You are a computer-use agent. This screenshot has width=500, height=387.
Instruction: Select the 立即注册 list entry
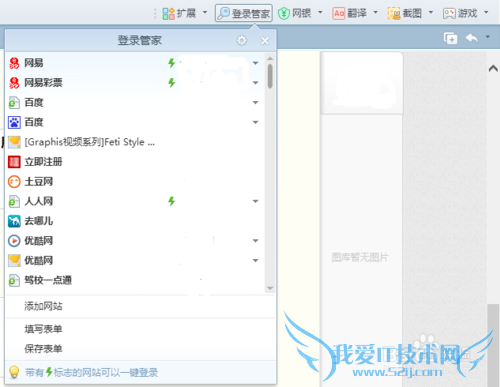pyautogui.click(x=135, y=162)
